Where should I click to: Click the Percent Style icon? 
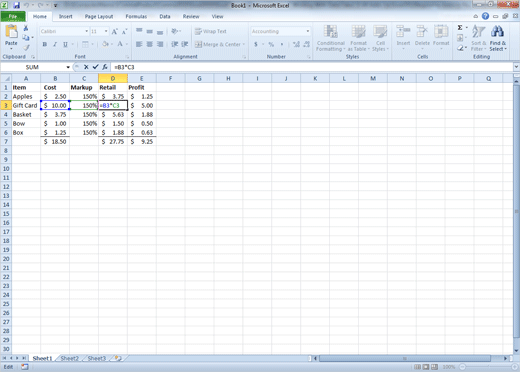pyautogui.click(x=271, y=44)
